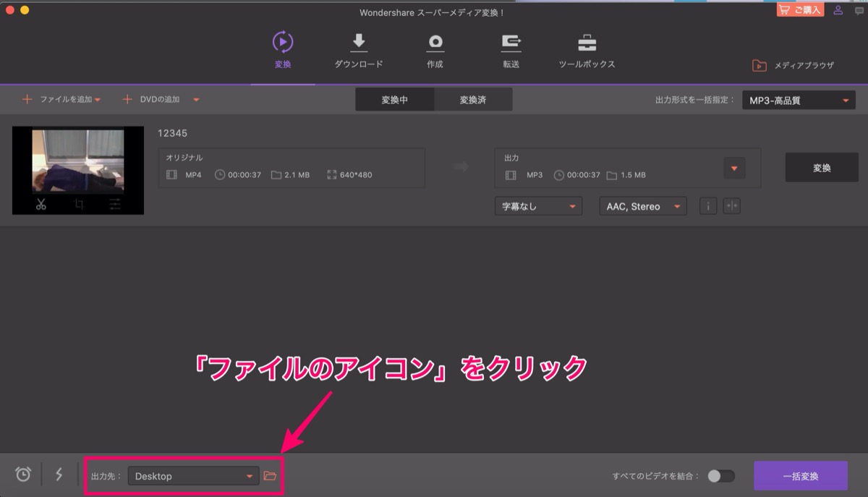Screen dimensions: 868x497
Task: Switch to the ダウンロード tab
Action: (x=359, y=50)
